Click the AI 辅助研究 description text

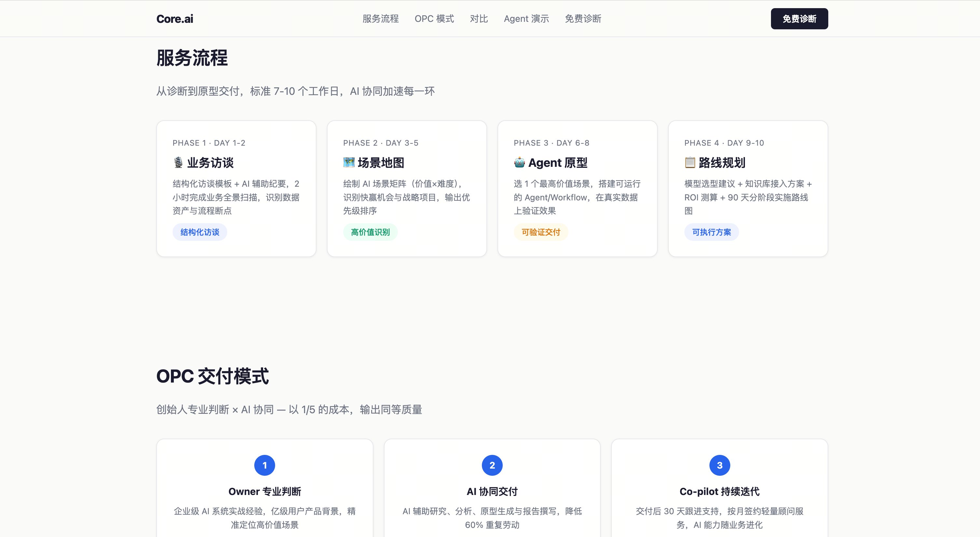tap(492, 517)
